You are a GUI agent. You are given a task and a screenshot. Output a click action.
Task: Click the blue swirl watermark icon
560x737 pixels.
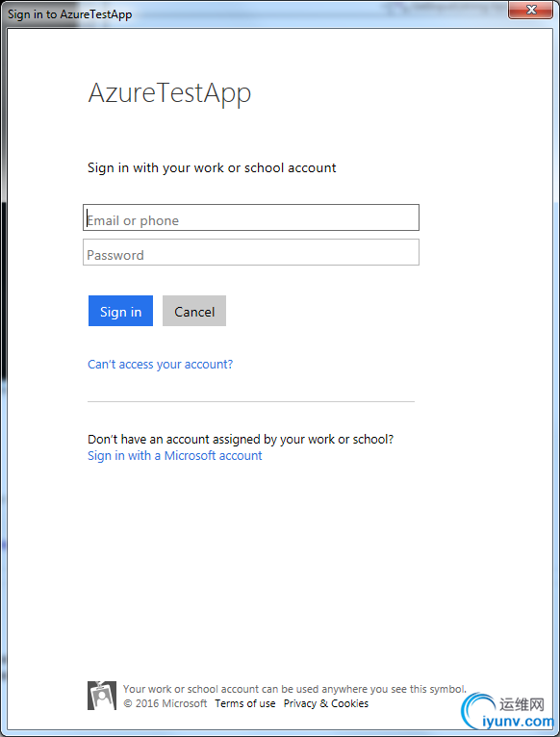click(x=478, y=711)
